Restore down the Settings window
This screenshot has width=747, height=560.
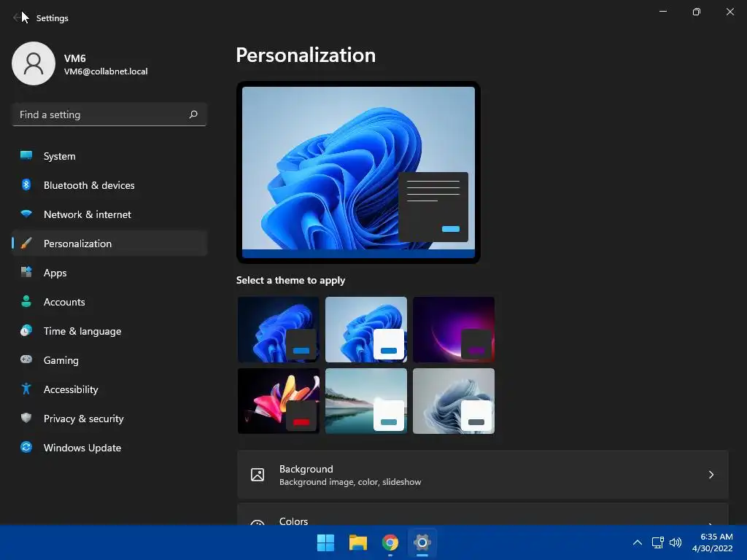click(697, 12)
